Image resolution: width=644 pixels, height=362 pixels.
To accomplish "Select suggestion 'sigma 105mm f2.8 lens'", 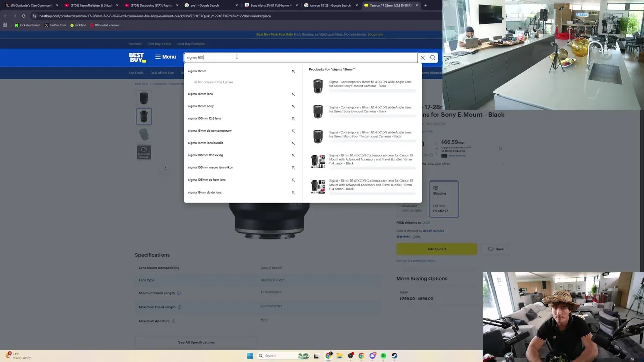I will (x=204, y=118).
